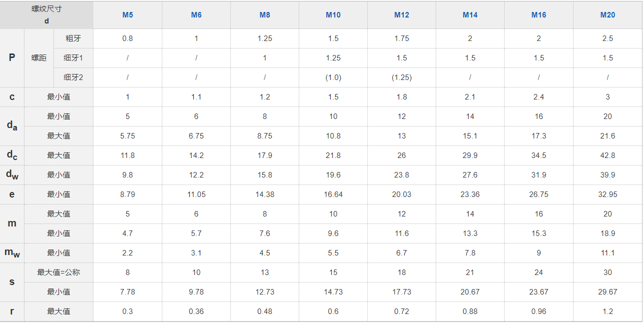Click the P parameter row header

12,58
